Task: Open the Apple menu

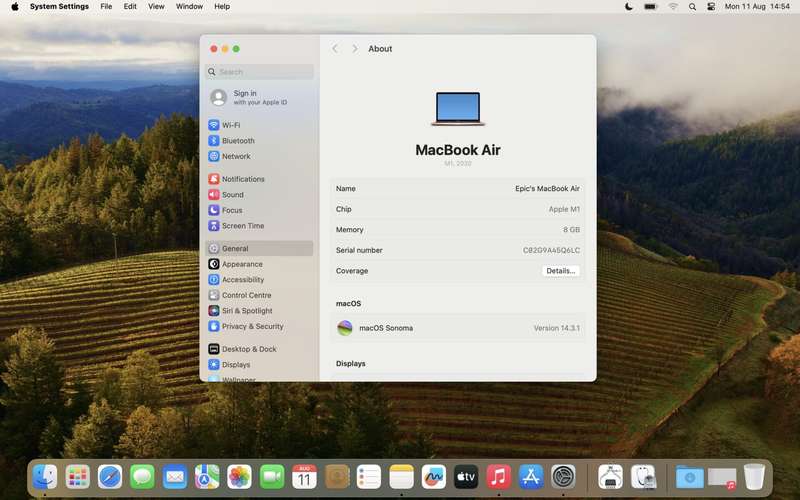Action: click(x=15, y=7)
